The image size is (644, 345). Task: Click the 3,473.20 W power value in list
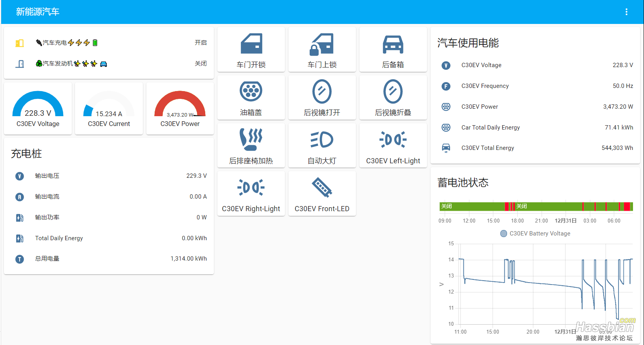coord(618,107)
